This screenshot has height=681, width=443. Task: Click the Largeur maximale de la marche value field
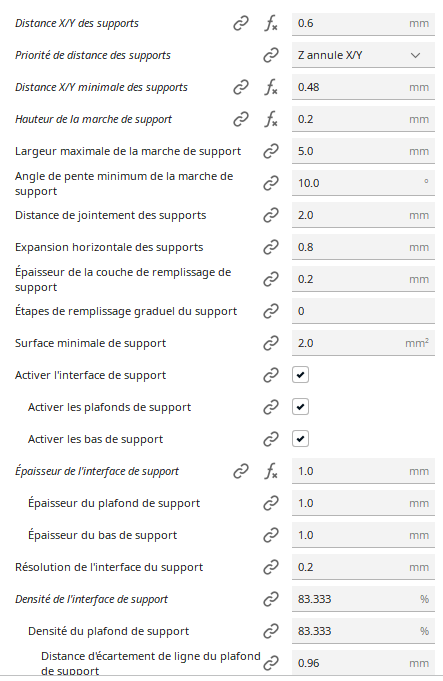(x=363, y=151)
